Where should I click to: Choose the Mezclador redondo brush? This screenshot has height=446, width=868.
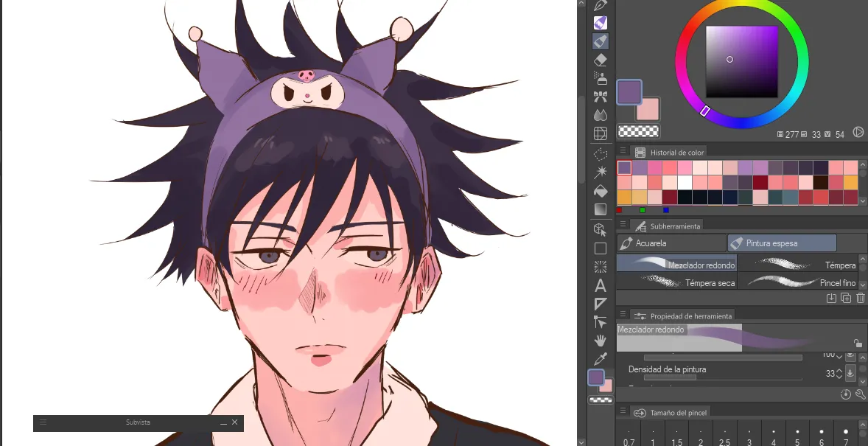[677, 264]
